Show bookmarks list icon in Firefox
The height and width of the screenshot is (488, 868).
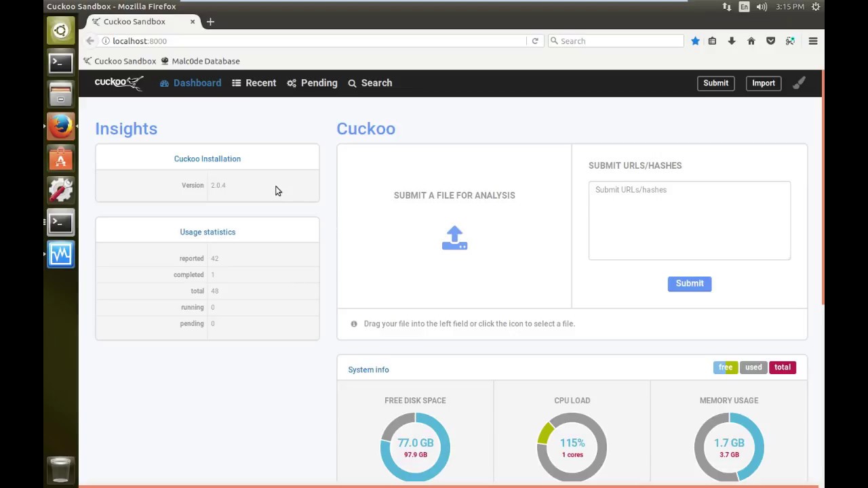(x=712, y=41)
